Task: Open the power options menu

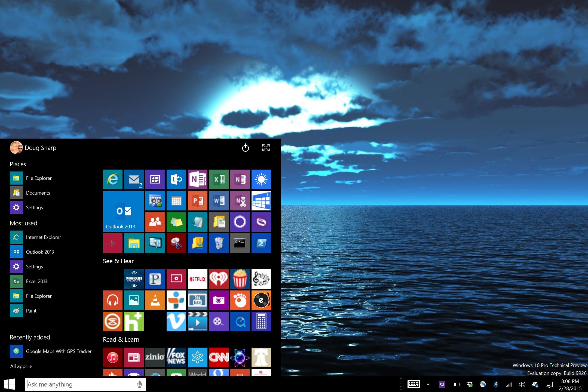Action: coord(245,148)
